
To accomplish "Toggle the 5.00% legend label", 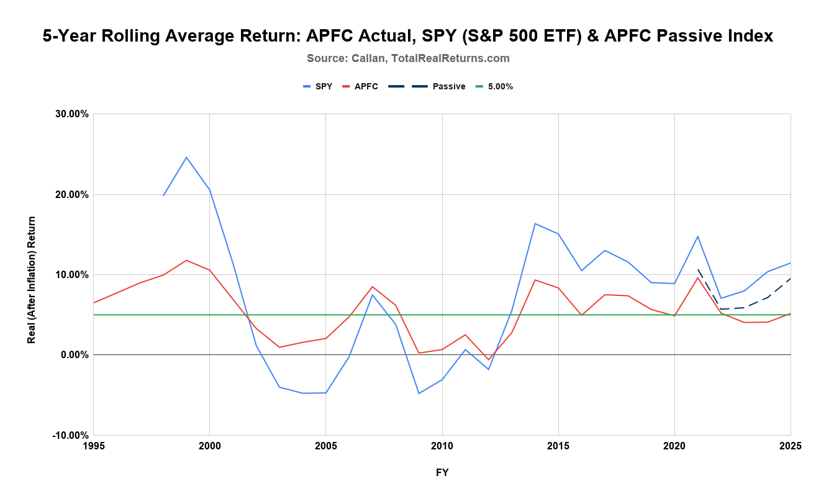I will 500,87.
